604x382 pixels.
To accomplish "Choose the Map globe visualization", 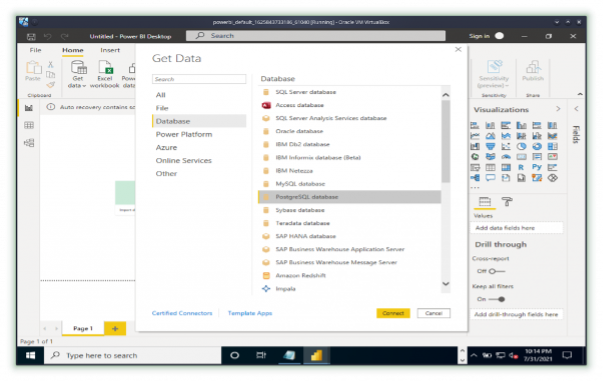I will tap(475, 157).
